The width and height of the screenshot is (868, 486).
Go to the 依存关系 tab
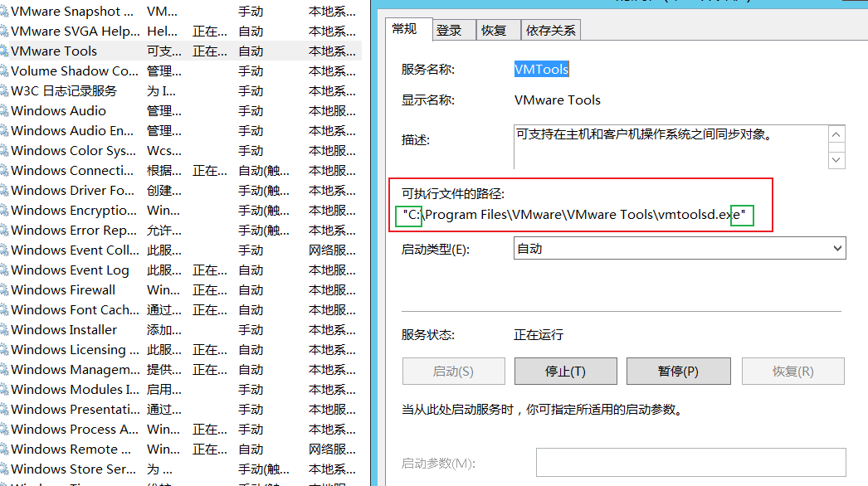click(x=551, y=30)
